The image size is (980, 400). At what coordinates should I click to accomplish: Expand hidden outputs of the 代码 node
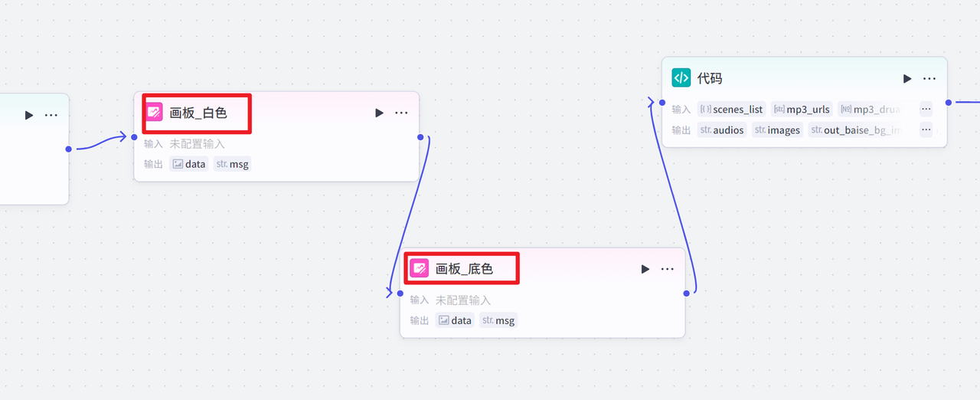point(926,130)
